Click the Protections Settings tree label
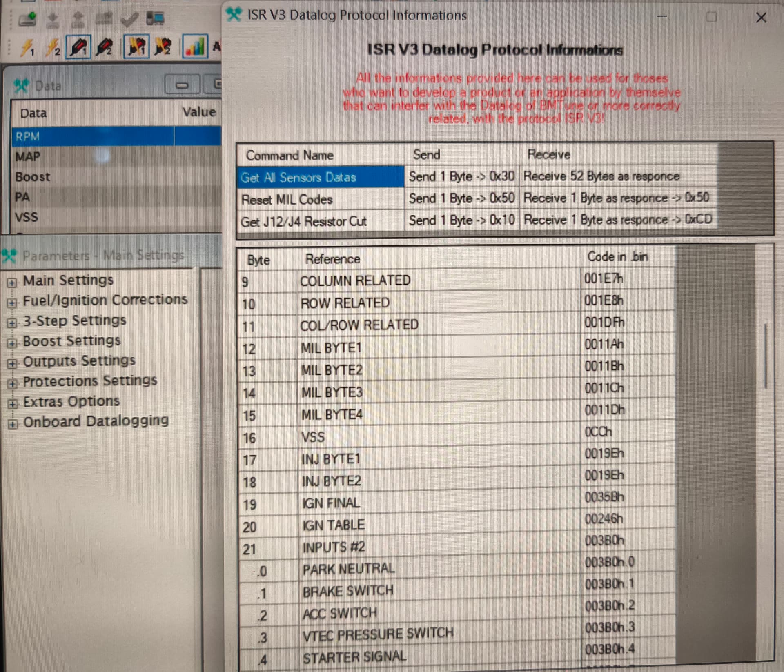Viewport: 784px width, 672px height. 90,381
